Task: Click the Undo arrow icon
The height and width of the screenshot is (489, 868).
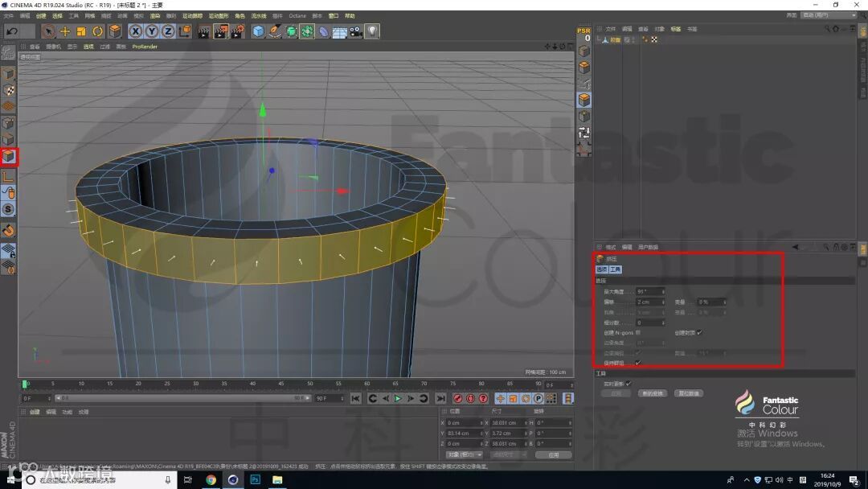Action: coord(11,31)
